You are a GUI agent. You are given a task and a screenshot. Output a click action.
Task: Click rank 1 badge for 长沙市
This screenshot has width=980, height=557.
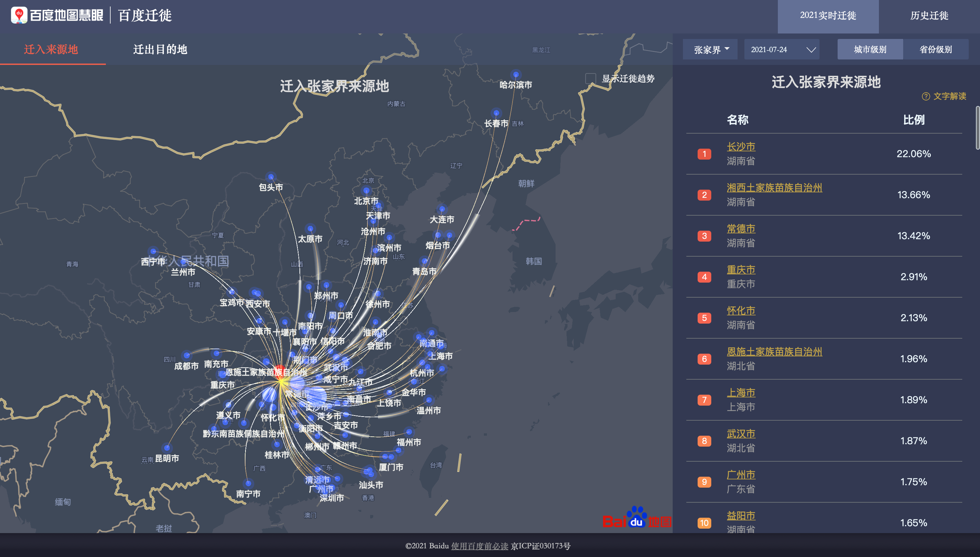(704, 154)
